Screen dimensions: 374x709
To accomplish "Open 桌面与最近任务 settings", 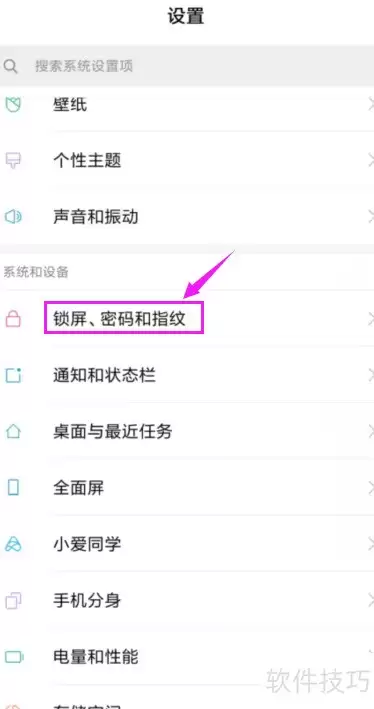I will [x=187, y=431].
